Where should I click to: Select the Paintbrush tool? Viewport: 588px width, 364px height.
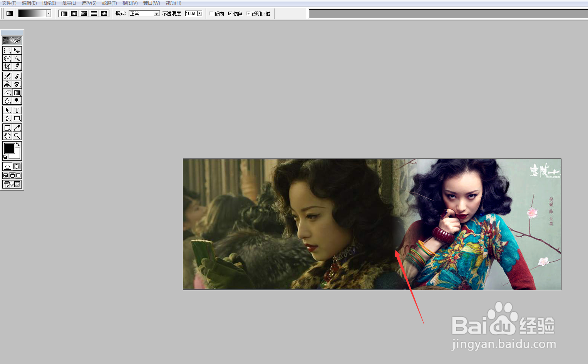(17, 76)
